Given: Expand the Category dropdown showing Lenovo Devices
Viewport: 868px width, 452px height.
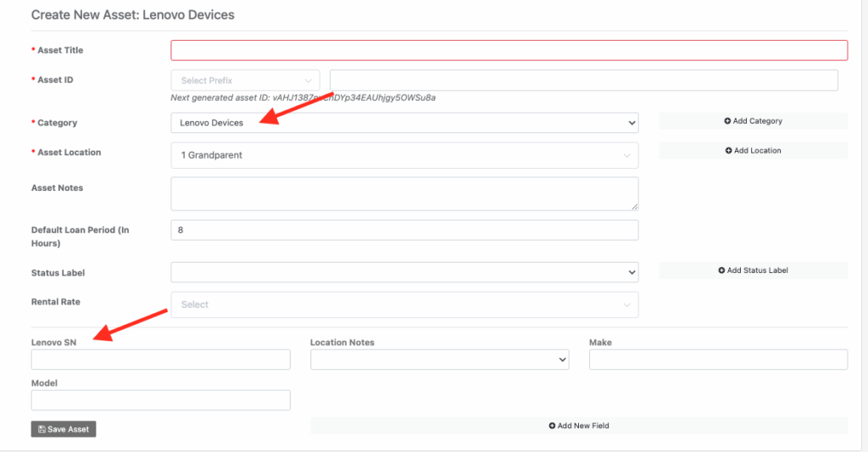Looking at the screenshot, I should 403,123.
